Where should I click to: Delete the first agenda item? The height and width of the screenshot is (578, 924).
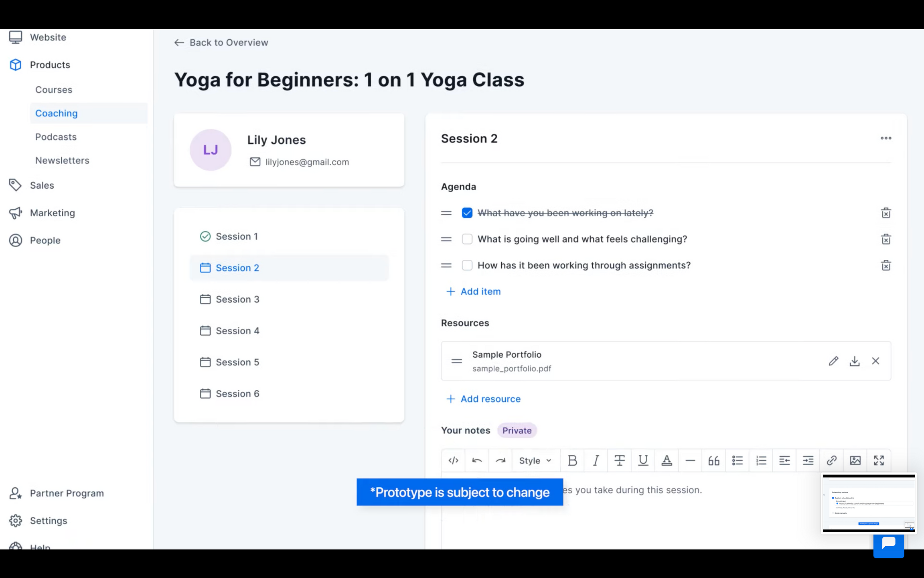886,213
